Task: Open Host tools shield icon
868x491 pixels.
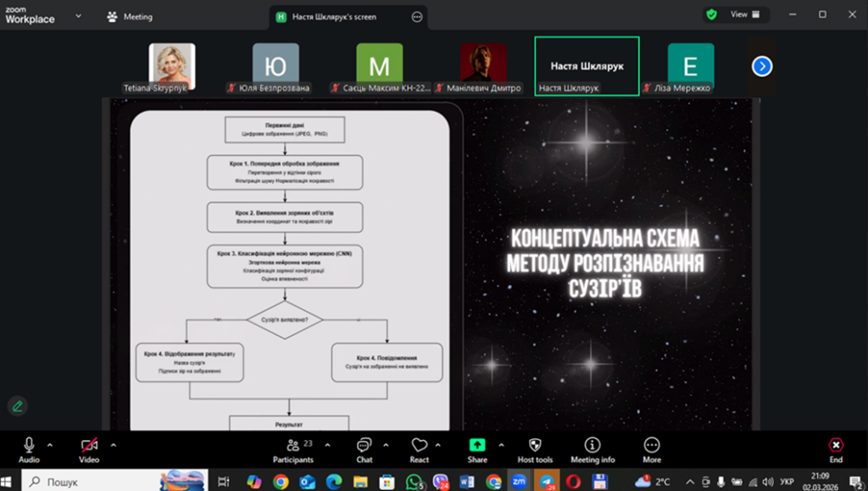Action: pyautogui.click(x=535, y=449)
